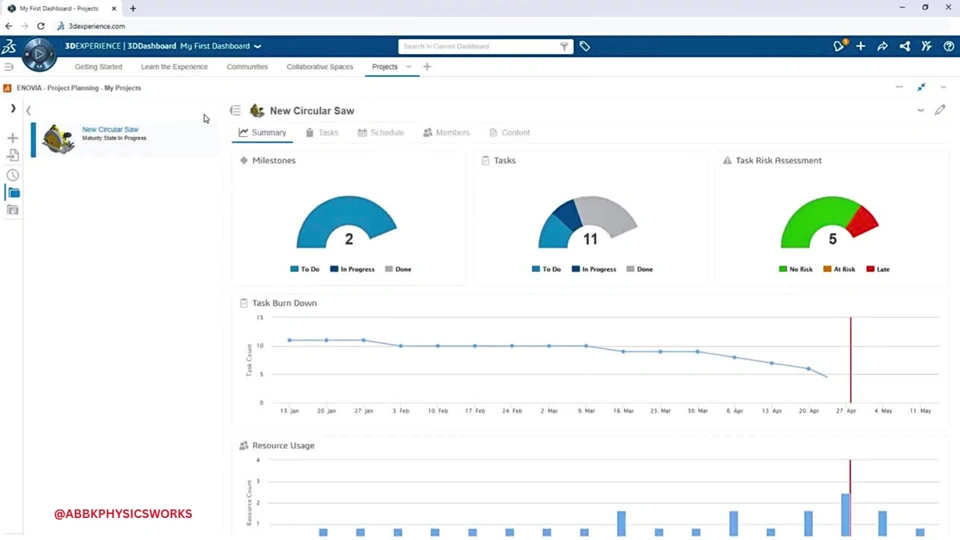Click the sidebar import document icon
This screenshot has width=960, height=540.
pyautogui.click(x=13, y=156)
